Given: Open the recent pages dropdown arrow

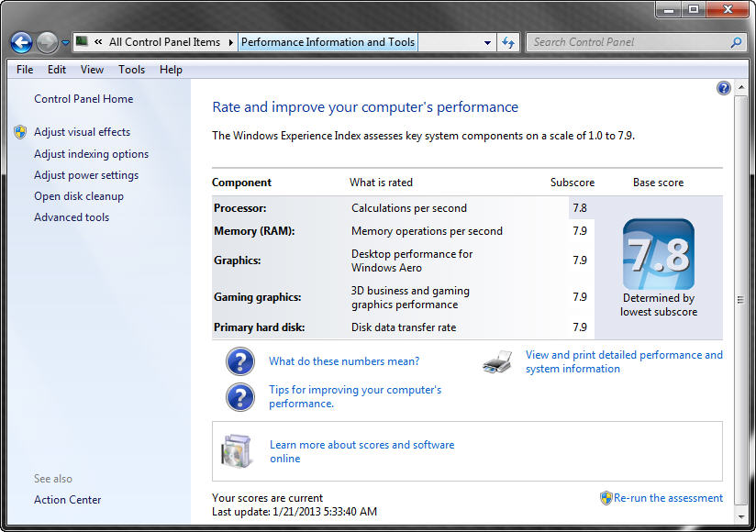Looking at the screenshot, I should (x=65, y=43).
